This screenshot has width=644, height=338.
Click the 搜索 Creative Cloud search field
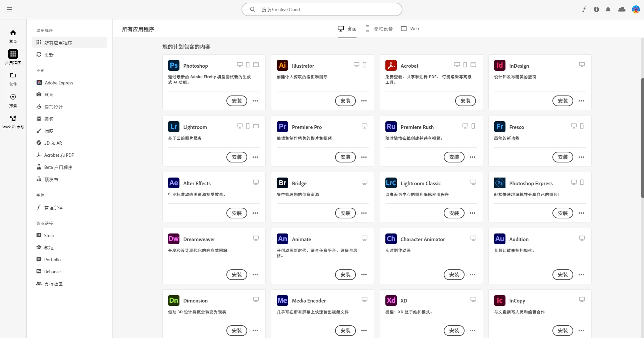pos(322,9)
